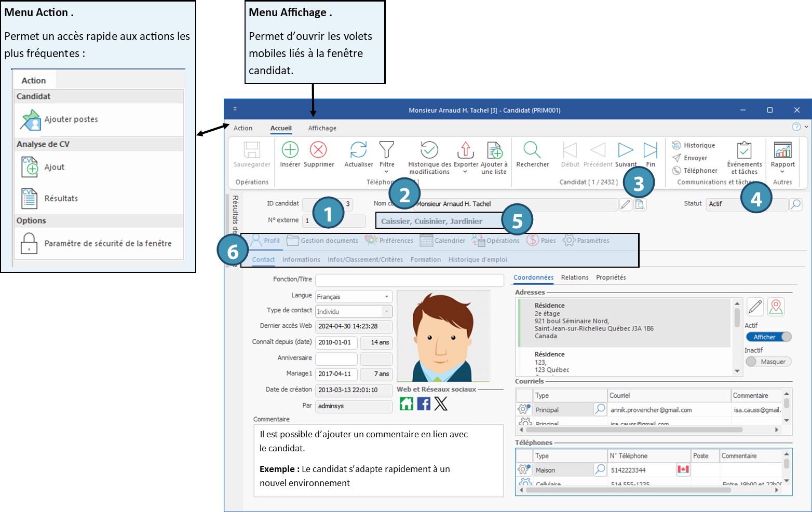
Task: Open the Rechercher magnifier tool
Action: pos(532,150)
